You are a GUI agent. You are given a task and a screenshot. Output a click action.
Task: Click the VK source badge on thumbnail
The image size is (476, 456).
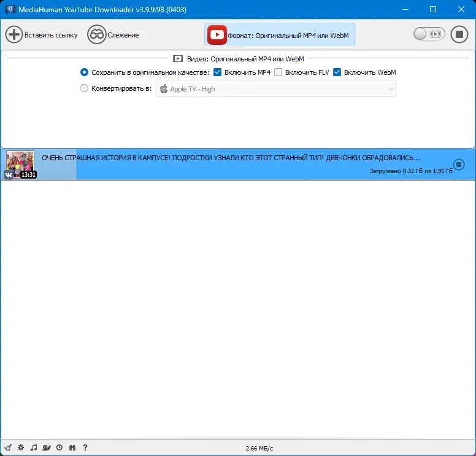point(9,175)
